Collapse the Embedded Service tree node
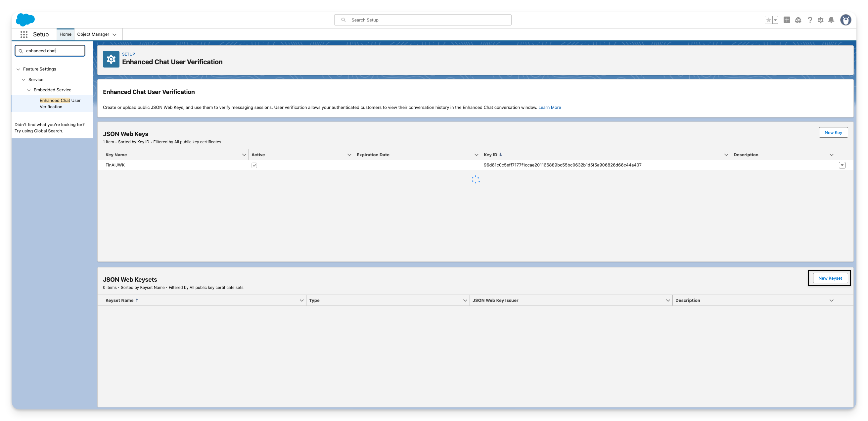 (x=29, y=90)
